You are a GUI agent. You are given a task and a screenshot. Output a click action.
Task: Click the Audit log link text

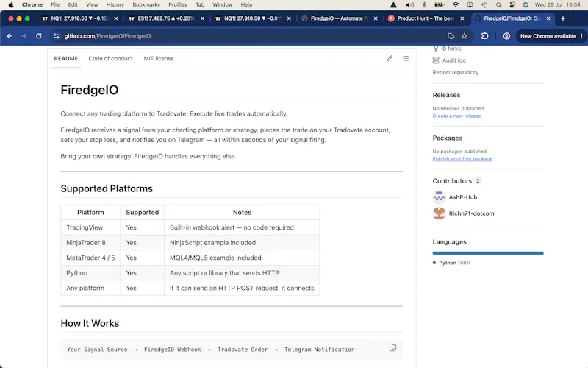(x=453, y=60)
